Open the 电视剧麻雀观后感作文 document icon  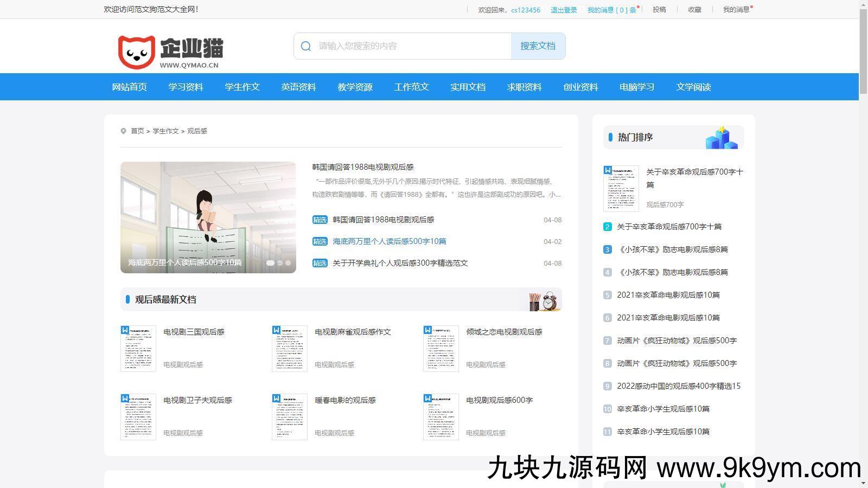(290, 349)
